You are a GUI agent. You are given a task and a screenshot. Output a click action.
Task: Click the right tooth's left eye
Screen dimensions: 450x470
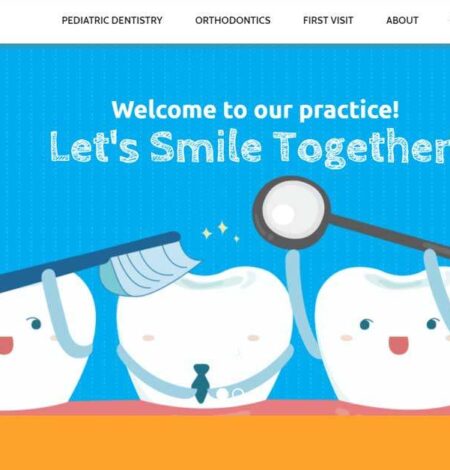click(x=366, y=324)
